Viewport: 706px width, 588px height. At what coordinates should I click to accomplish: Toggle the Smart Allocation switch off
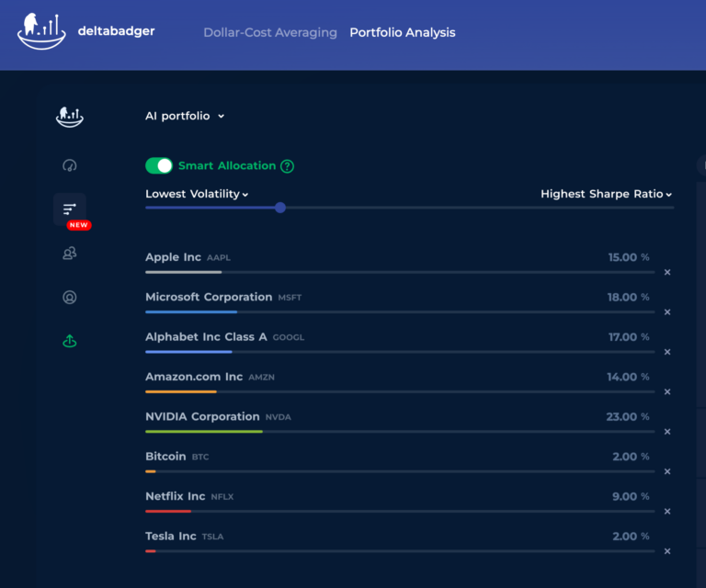click(159, 165)
